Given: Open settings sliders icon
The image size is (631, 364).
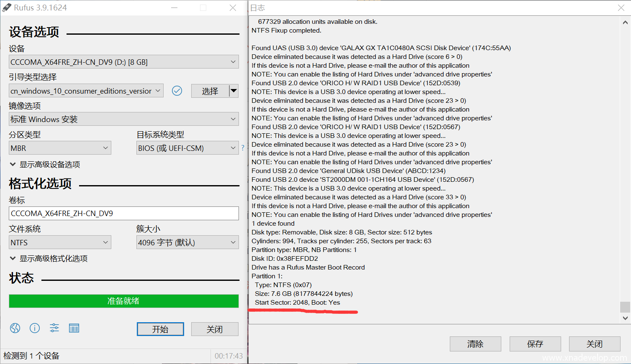Looking at the screenshot, I should [54, 328].
